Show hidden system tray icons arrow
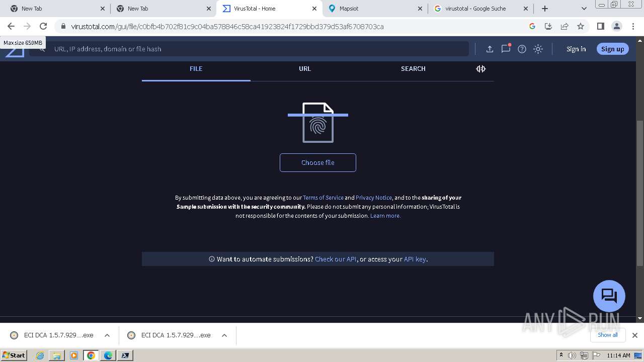The image size is (644, 362). [561, 355]
